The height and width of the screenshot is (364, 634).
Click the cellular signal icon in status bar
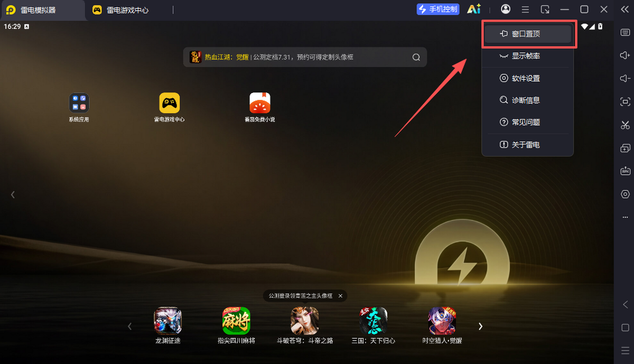pos(593,26)
